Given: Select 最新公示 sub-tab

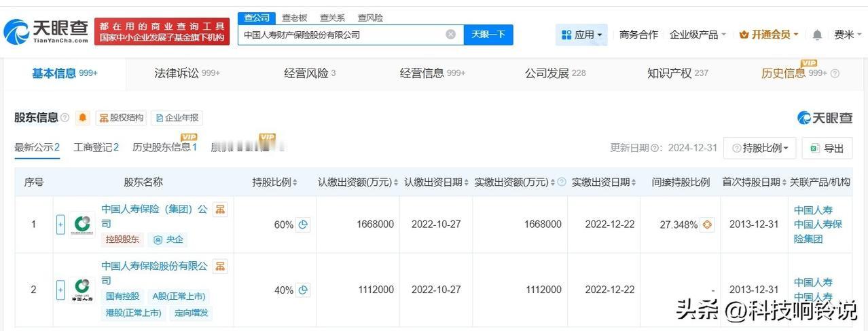Looking at the screenshot, I should 37,147.
